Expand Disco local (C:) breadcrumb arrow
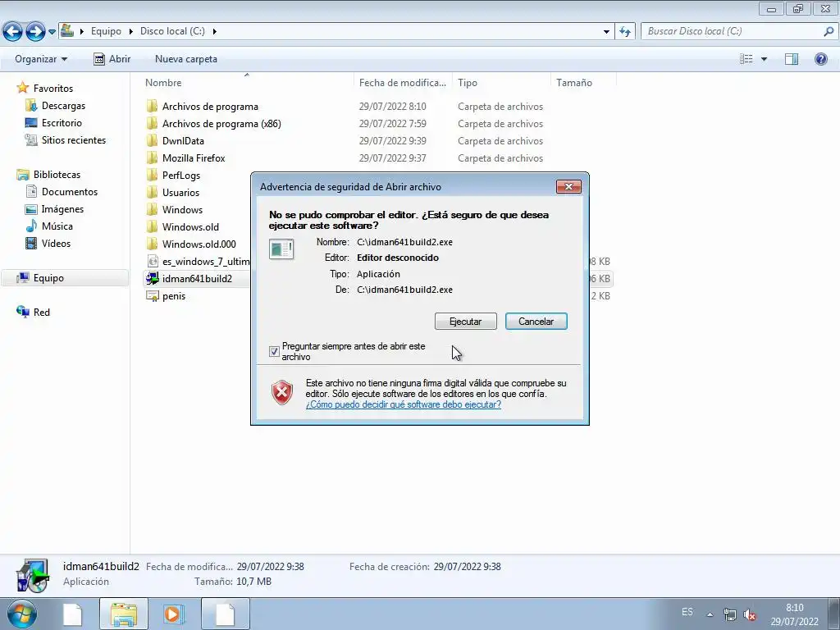This screenshot has height=630, width=840. (x=214, y=31)
